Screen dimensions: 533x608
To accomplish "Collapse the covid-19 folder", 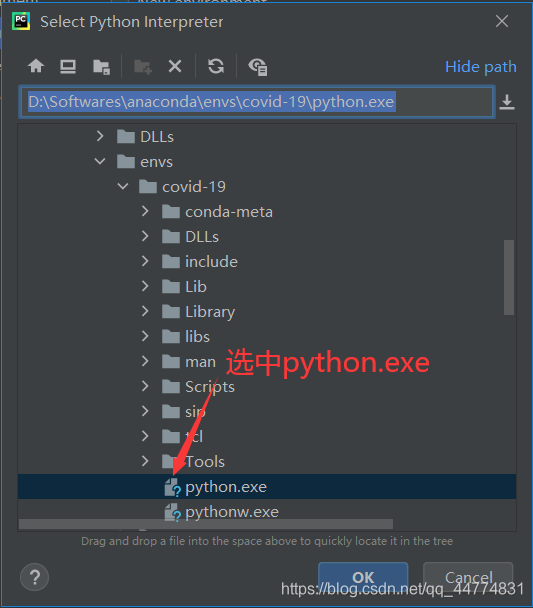I will click(x=123, y=187).
